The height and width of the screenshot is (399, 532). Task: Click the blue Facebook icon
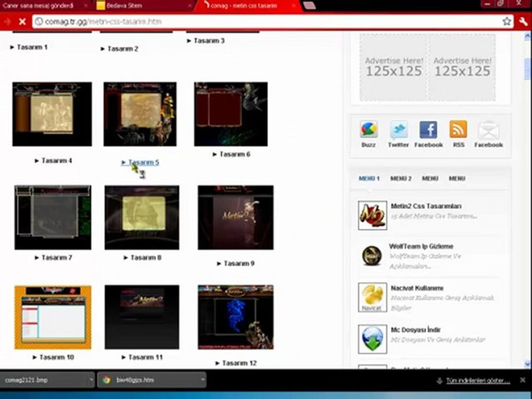[428, 130]
